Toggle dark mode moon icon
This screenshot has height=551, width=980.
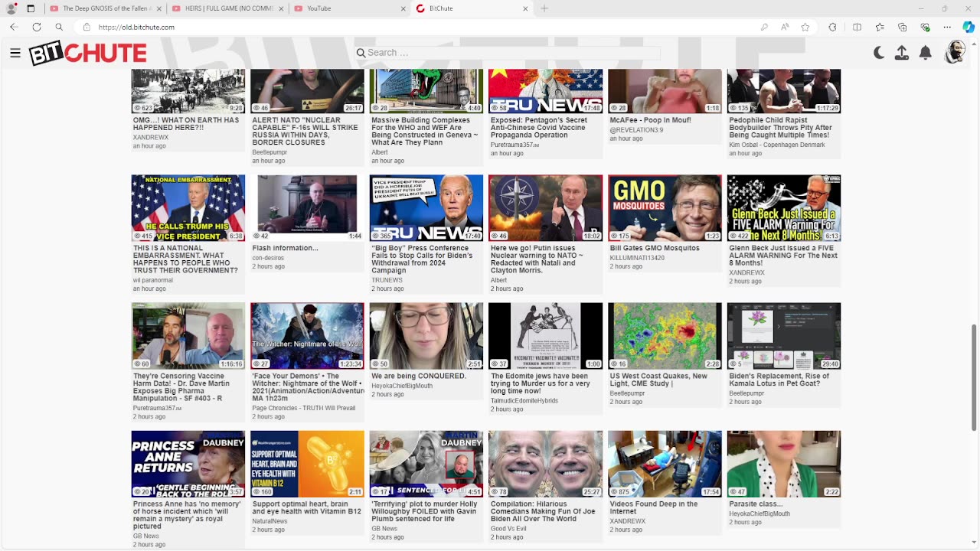[x=879, y=53]
